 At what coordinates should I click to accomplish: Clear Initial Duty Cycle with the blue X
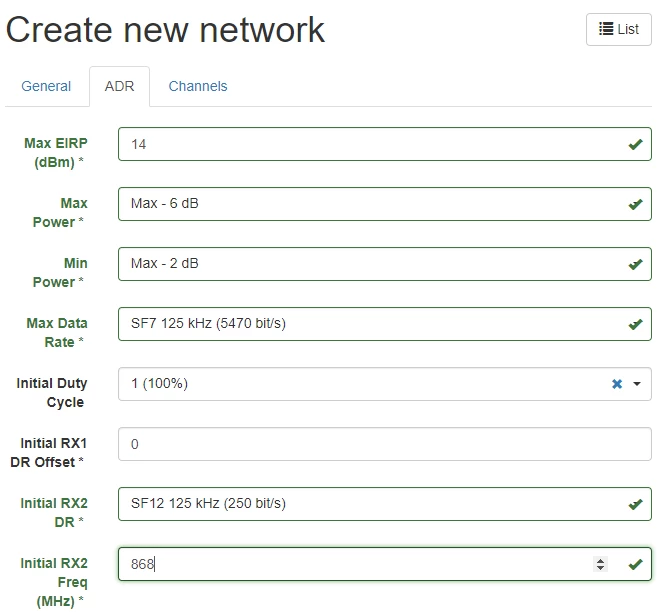617,384
